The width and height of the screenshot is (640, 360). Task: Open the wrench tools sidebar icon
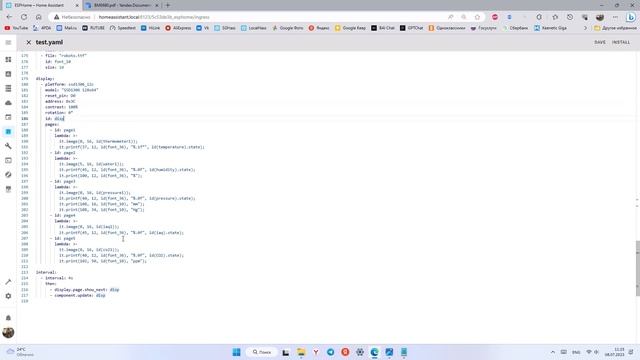tap(8, 146)
